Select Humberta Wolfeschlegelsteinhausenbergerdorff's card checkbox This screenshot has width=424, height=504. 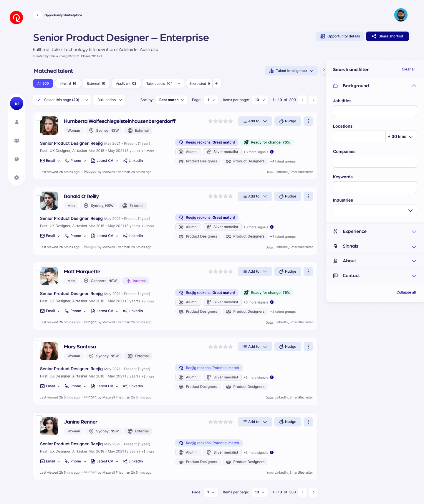pos(39,118)
